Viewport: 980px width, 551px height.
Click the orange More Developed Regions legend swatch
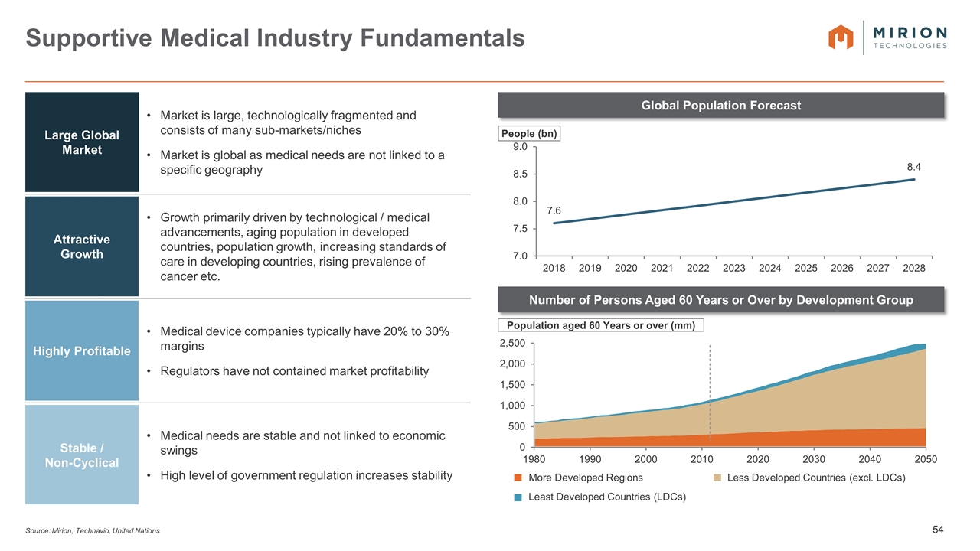click(x=518, y=478)
